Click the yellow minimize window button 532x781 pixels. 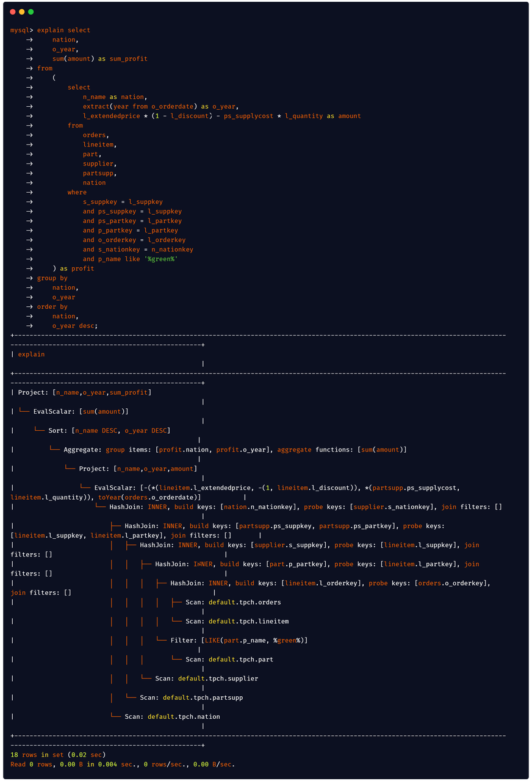[x=22, y=12]
